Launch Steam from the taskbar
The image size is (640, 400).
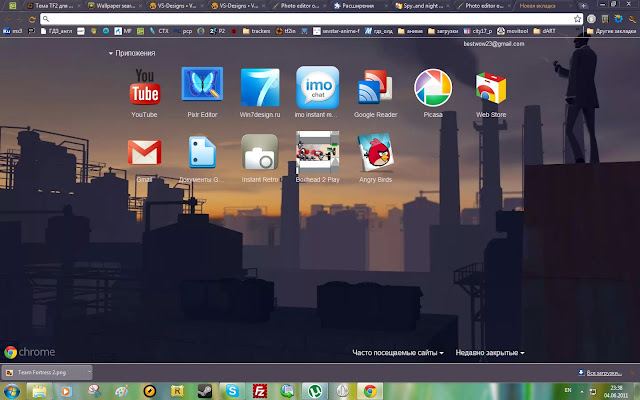point(204,391)
